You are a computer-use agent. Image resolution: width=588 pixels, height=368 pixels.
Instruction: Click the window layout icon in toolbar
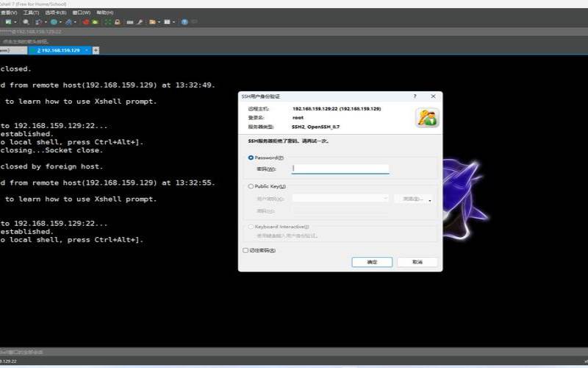(168, 22)
